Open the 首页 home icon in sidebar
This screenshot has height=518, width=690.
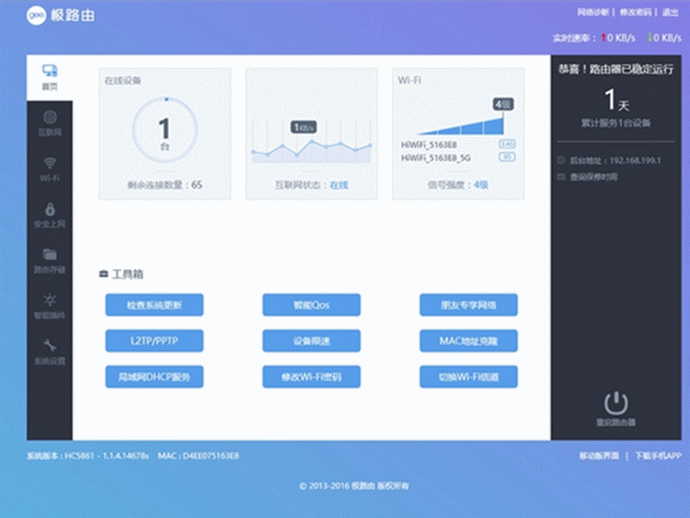(50, 72)
